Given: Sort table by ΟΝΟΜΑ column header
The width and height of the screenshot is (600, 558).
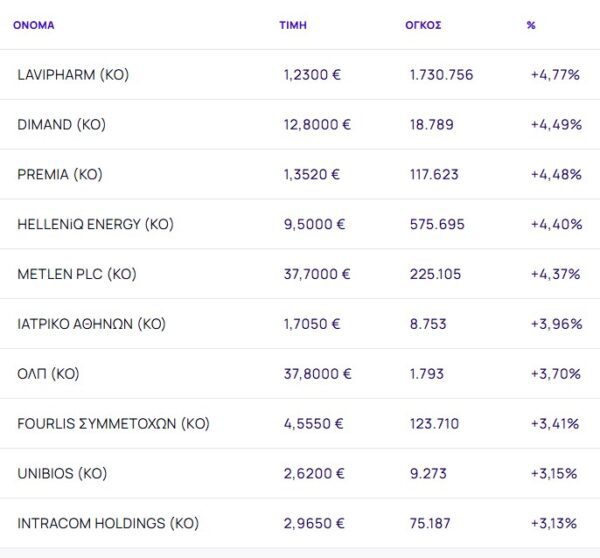Looking at the screenshot, I should click(33, 25).
